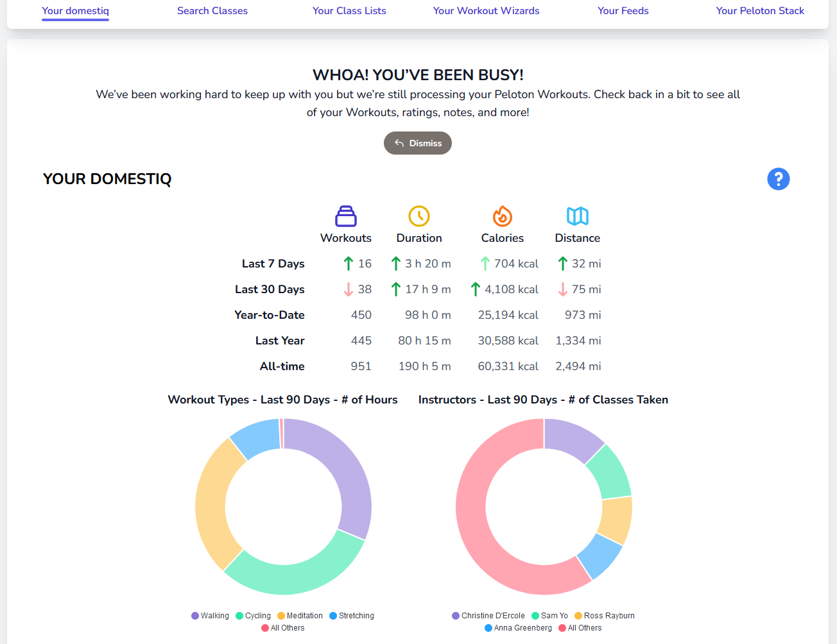Switch to Your Workout Wizards tab
Screen dimensions: 837x644
point(486,11)
